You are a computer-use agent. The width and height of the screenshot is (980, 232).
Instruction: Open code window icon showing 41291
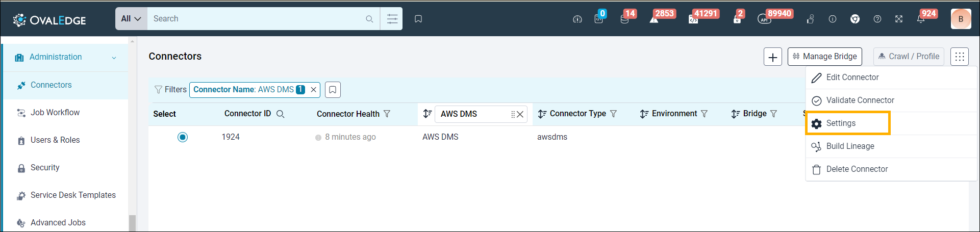[x=693, y=19]
